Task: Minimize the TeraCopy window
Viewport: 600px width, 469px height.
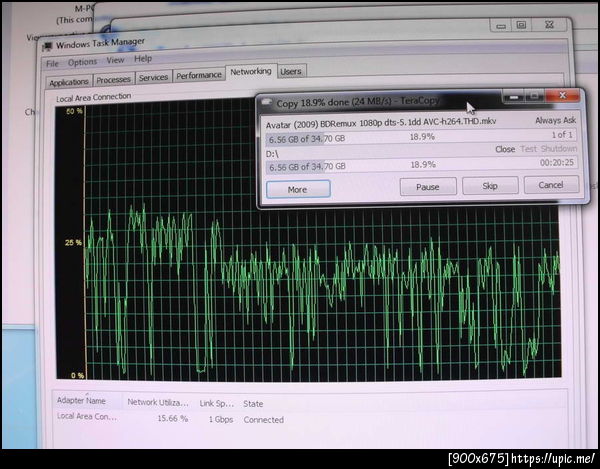Action: pyautogui.click(x=514, y=97)
